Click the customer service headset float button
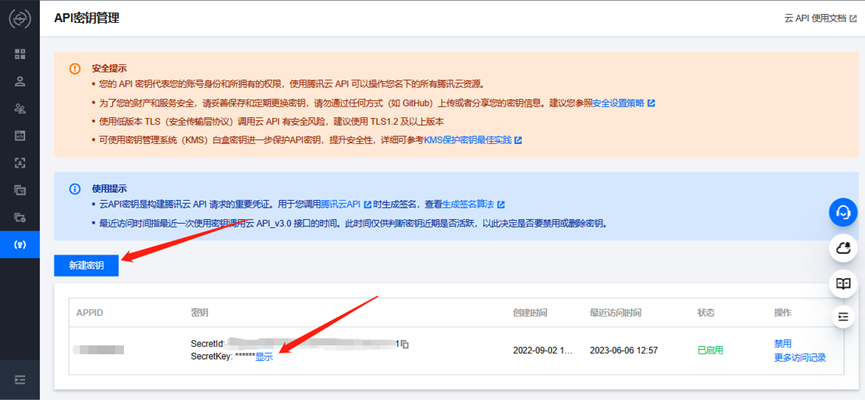 click(x=843, y=213)
